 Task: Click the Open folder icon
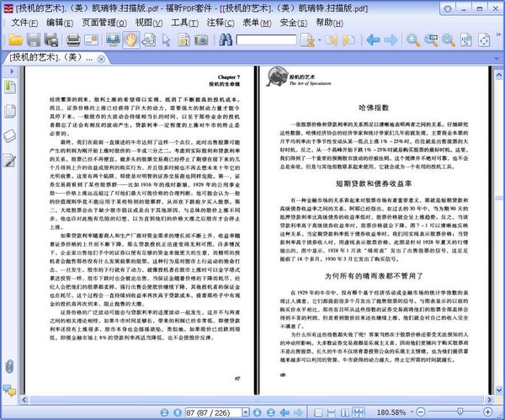click(x=15, y=40)
